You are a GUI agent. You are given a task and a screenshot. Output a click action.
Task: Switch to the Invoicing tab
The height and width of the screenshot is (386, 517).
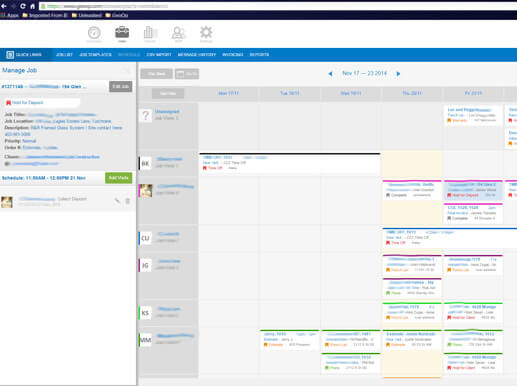233,55
